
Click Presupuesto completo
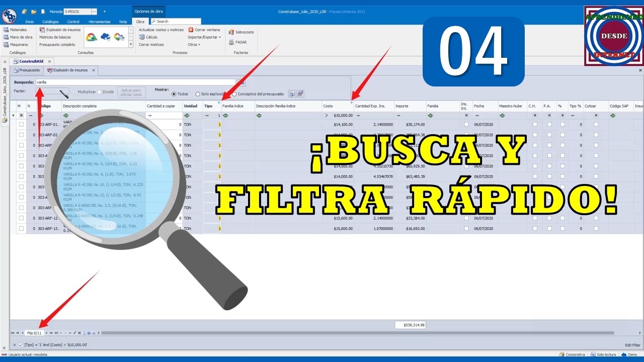click(57, 45)
